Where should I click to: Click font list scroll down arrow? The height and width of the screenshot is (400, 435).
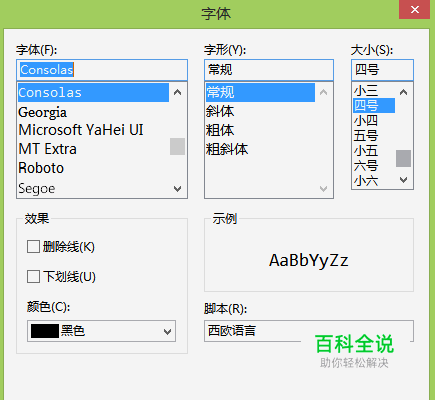click(178, 189)
